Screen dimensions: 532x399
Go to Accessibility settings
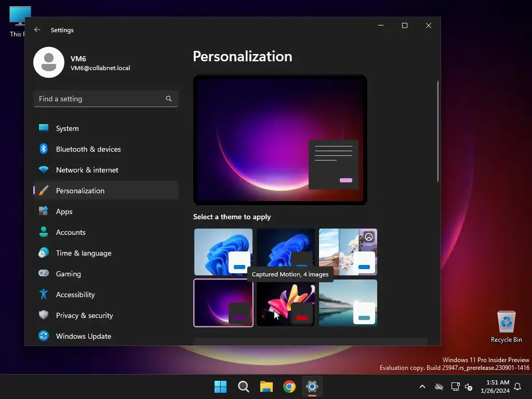(x=106, y=295)
